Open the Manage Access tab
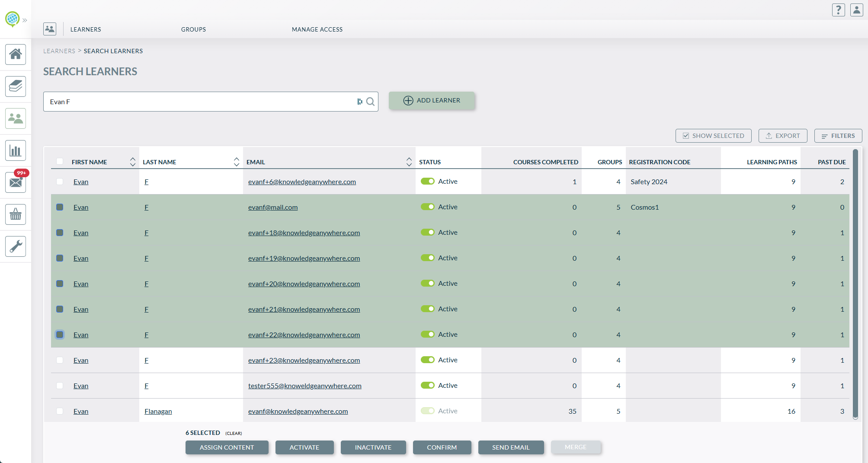 (317, 29)
